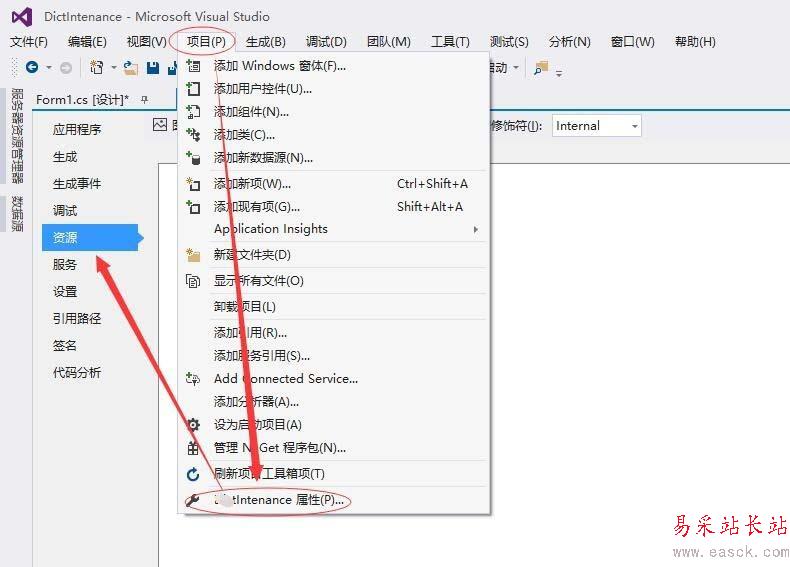Click the project properties wrench icon
This screenshot has width=790, height=567.
[193, 500]
